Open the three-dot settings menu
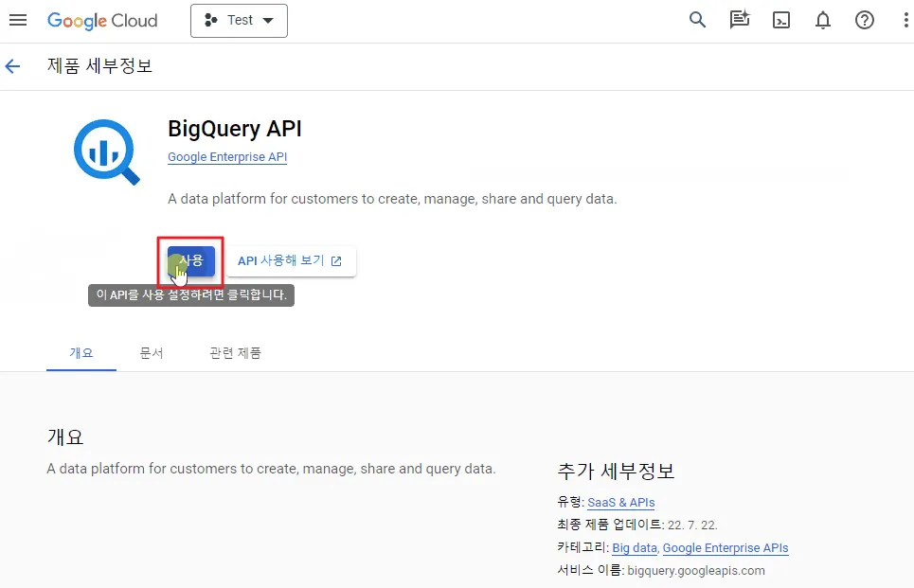 coord(905,21)
